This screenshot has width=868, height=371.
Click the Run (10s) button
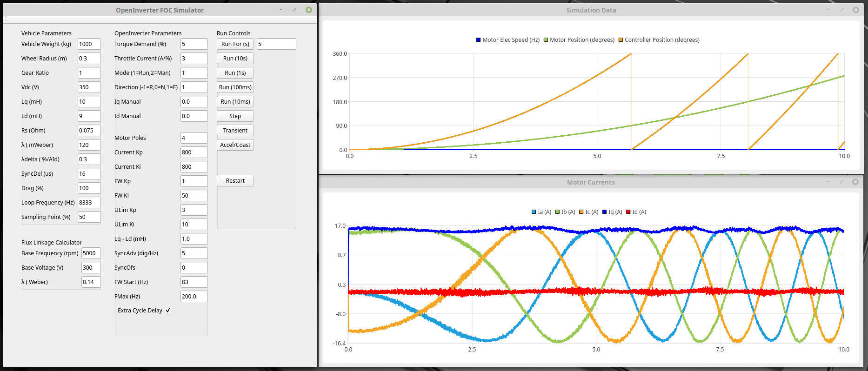point(235,58)
